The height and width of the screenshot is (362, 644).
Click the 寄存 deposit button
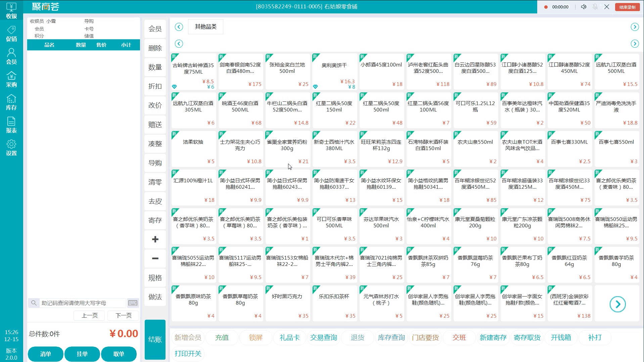pyautogui.click(x=155, y=220)
